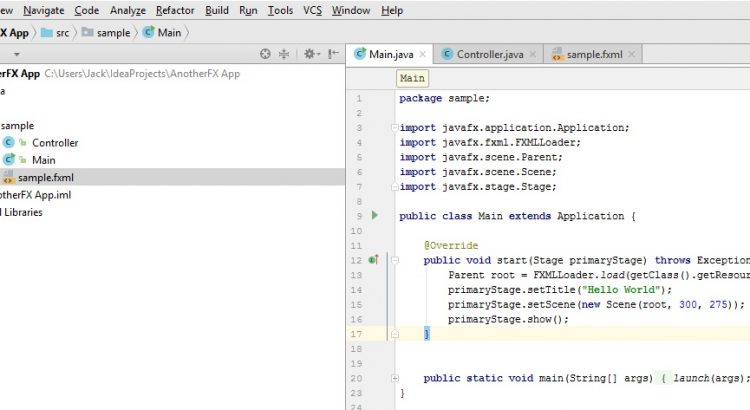750x410 pixels.
Task: Click the collapse all icon in Project panel
Action: 284,54
